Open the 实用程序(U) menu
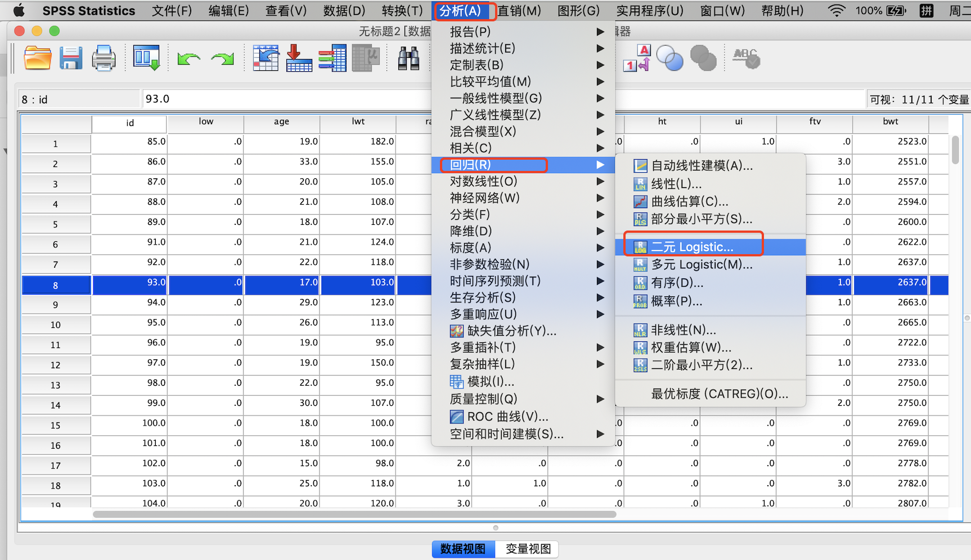971x560 pixels. (x=650, y=11)
